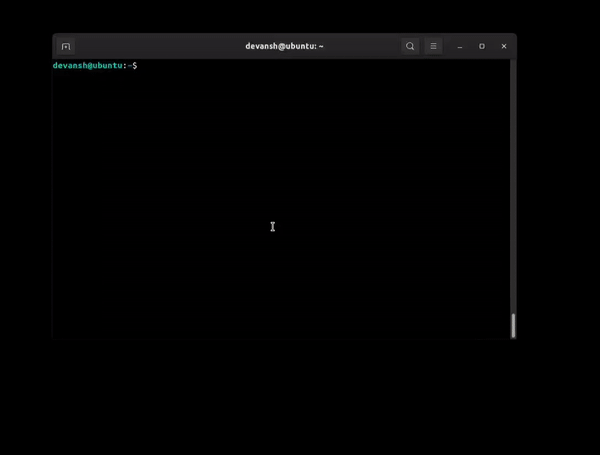Click the window title devansh@ubuntu: ~
Image resolution: width=600 pixels, height=455 pixels.
click(284, 46)
